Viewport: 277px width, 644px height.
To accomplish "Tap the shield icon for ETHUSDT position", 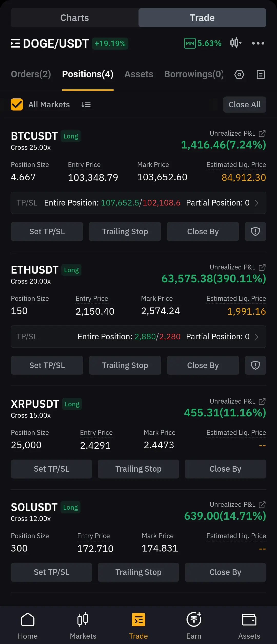I will pyautogui.click(x=255, y=365).
